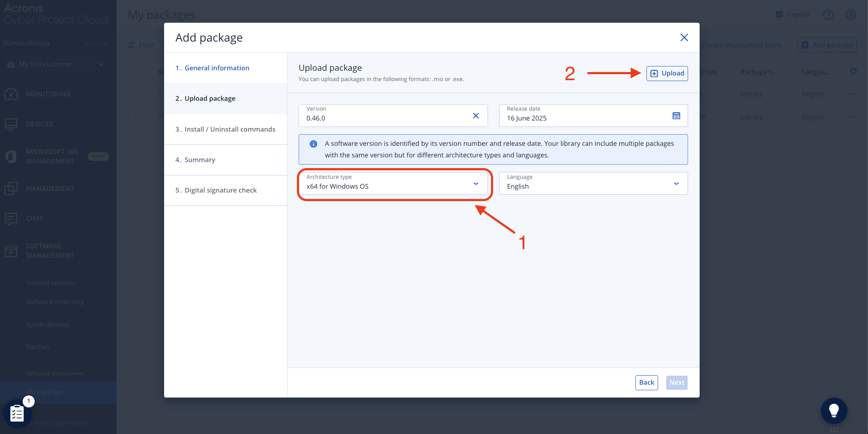Check the first package row checkbox
The width and height of the screenshot is (868, 434).
(132, 94)
